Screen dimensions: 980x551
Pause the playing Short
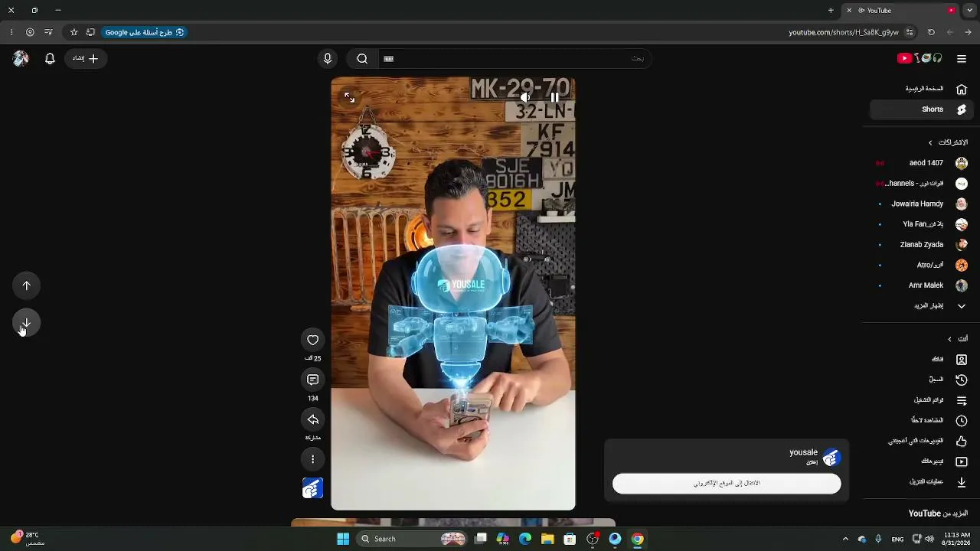[554, 97]
